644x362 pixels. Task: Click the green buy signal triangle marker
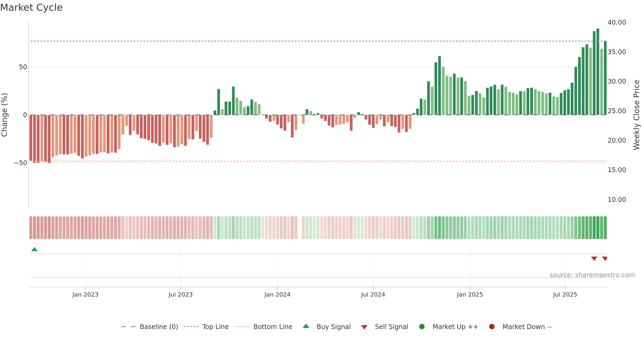point(34,249)
